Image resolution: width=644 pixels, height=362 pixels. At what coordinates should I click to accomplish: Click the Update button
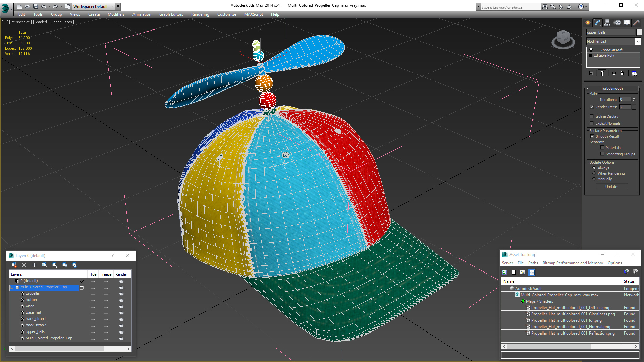[x=611, y=187]
